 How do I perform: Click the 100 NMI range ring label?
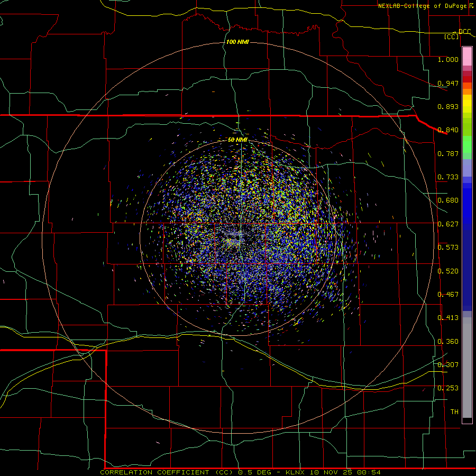point(237,42)
